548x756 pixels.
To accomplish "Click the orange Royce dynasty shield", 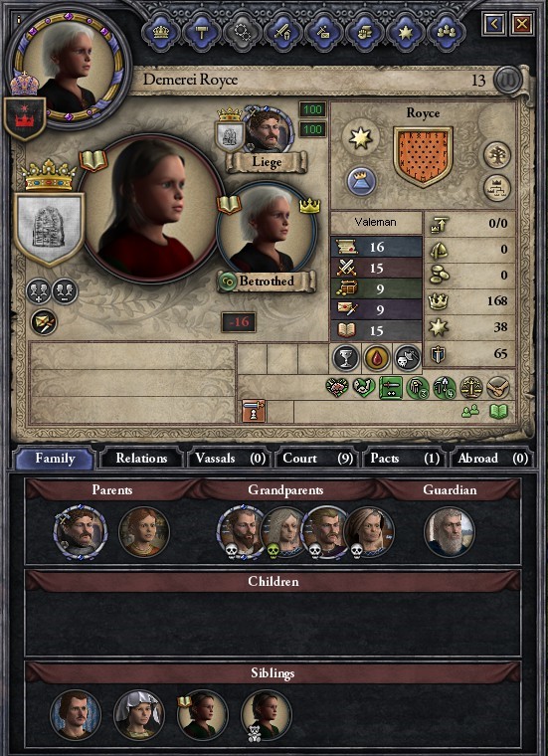I will (x=423, y=156).
